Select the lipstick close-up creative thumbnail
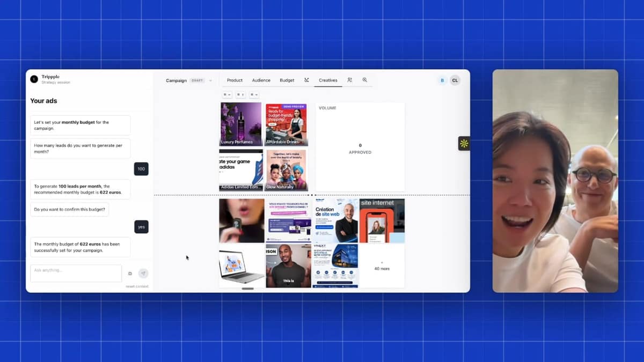Image resolution: width=644 pixels, height=362 pixels. point(241,220)
